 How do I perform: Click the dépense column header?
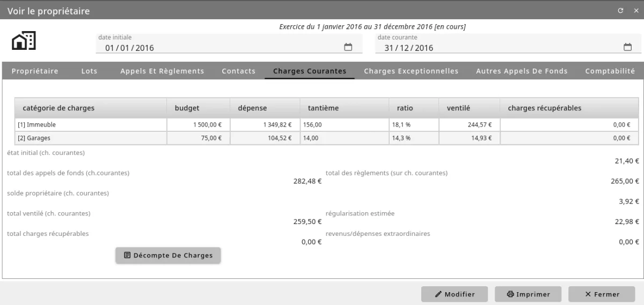tap(265, 108)
